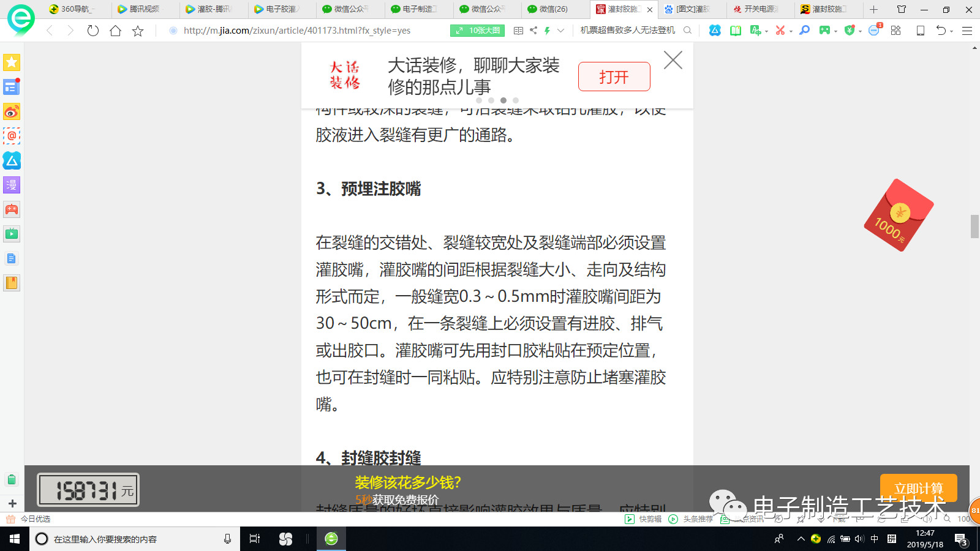The height and width of the screenshot is (551, 980).
Task: Click the 大话装修 logo in the banner
Action: pos(344,75)
